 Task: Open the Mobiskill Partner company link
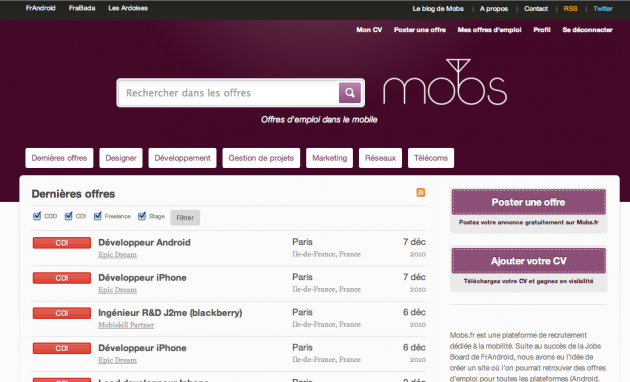click(x=126, y=325)
